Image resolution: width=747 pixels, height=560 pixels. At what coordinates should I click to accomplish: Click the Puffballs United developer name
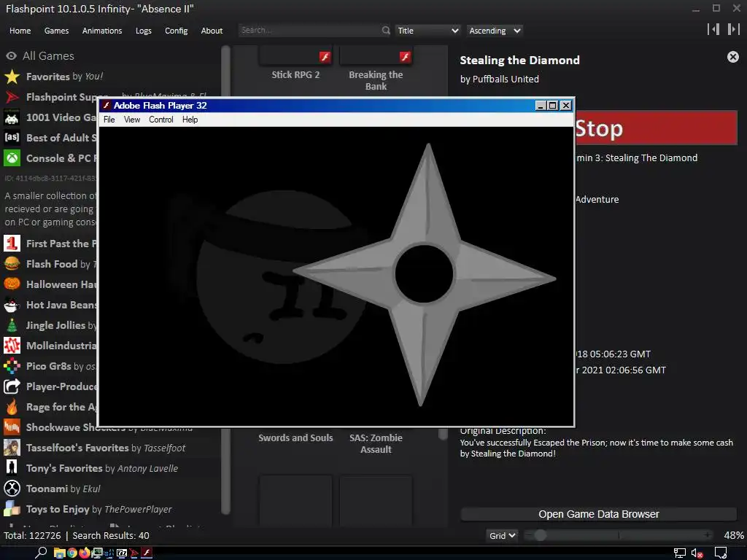pos(506,79)
